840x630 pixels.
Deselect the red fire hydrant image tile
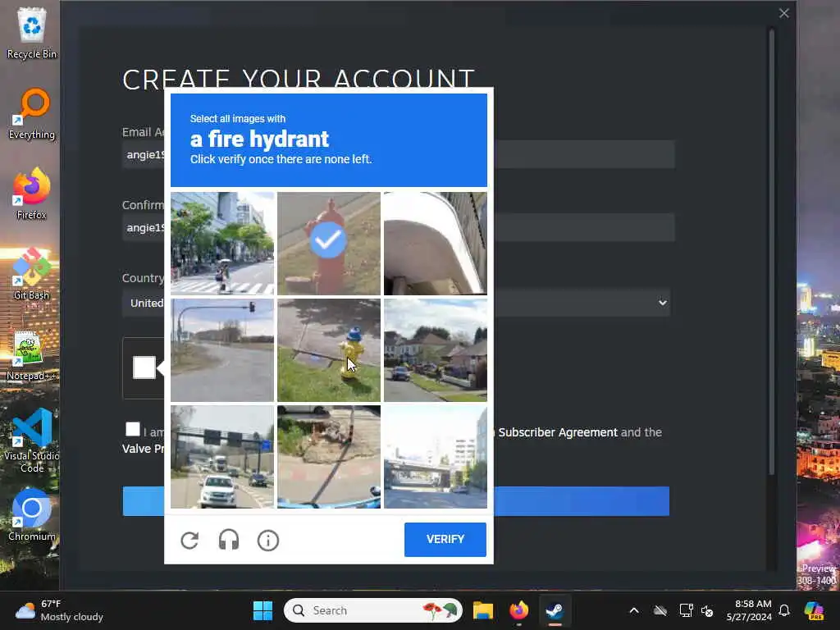coord(329,244)
